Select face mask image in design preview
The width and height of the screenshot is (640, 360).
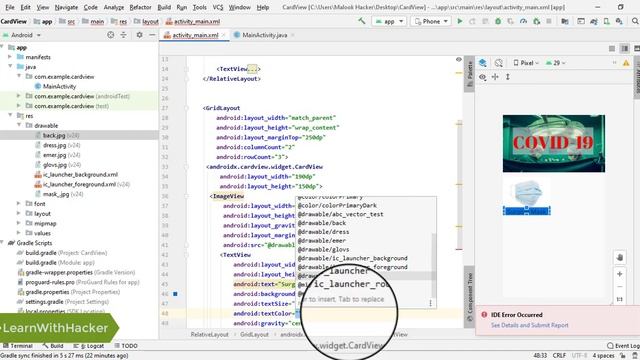click(527, 192)
